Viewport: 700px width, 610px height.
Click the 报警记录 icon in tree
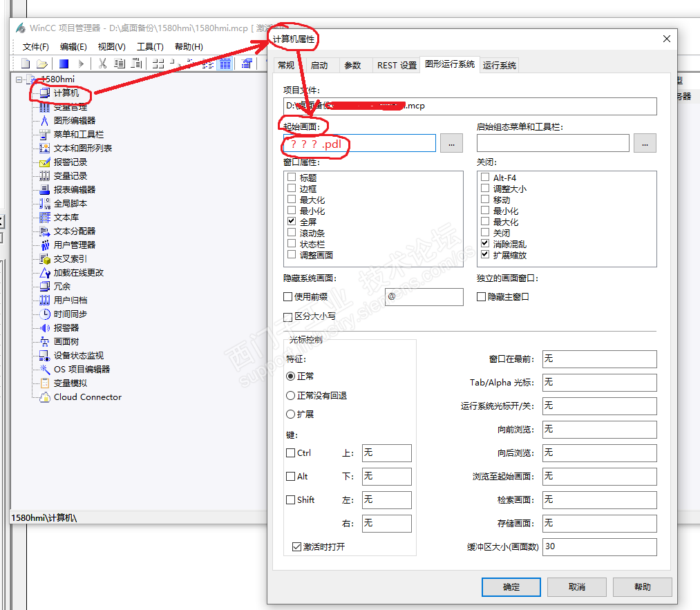tap(45, 162)
